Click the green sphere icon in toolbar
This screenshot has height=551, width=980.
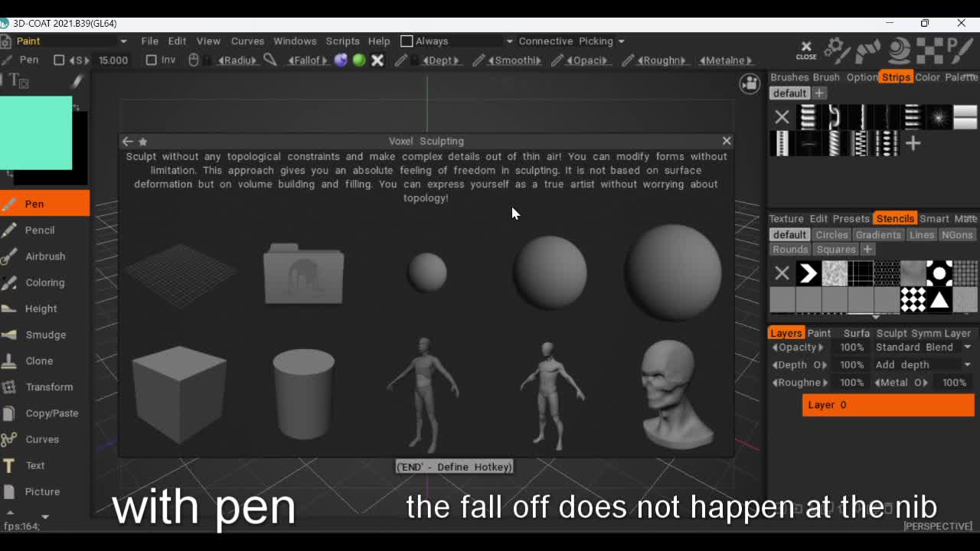coord(359,60)
